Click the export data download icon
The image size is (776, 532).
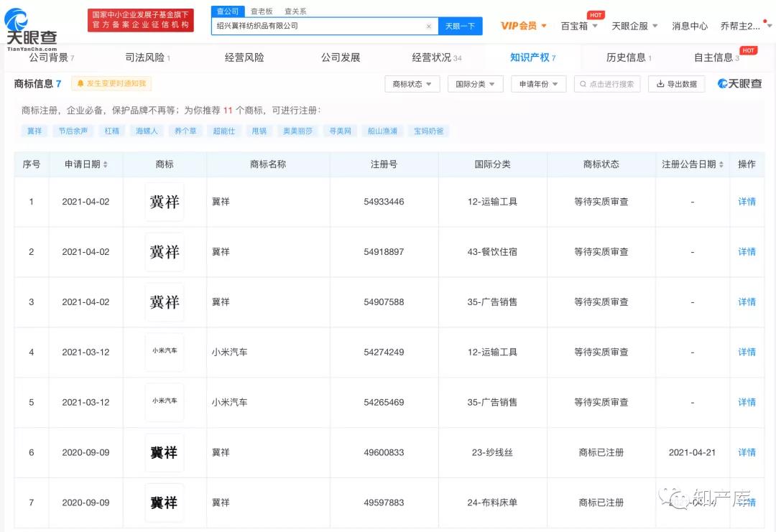659,84
